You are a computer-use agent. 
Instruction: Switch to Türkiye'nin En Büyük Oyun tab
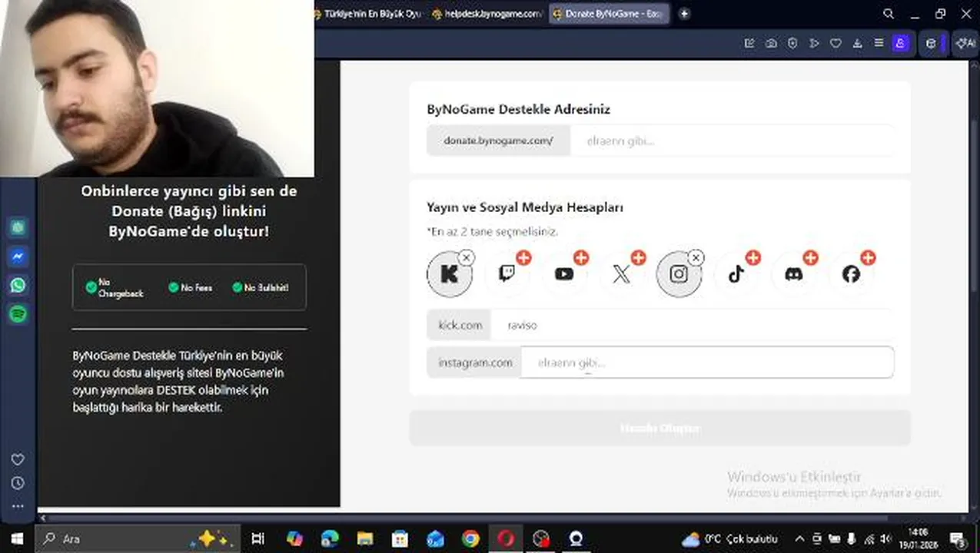pyautogui.click(x=369, y=14)
